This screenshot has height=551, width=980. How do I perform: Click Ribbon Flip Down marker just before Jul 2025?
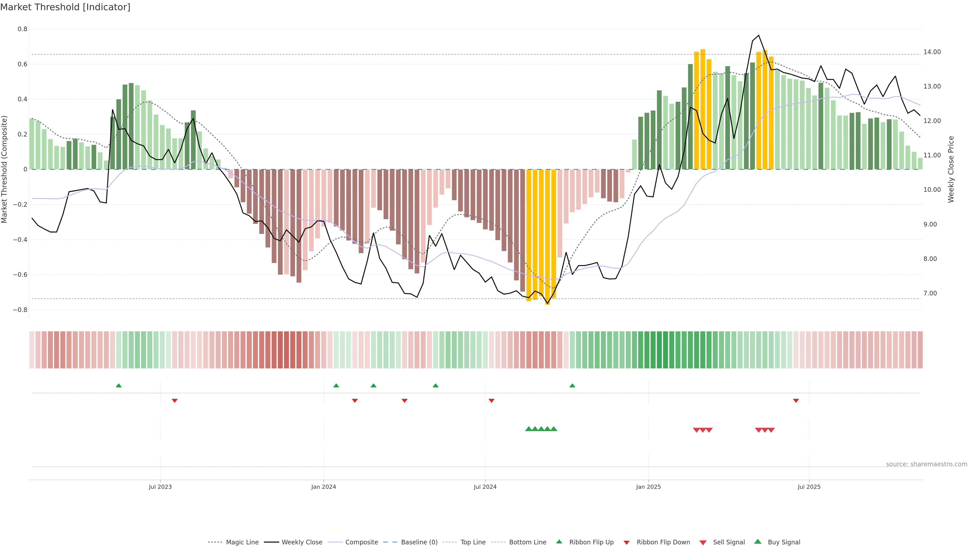pyautogui.click(x=796, y=401)
